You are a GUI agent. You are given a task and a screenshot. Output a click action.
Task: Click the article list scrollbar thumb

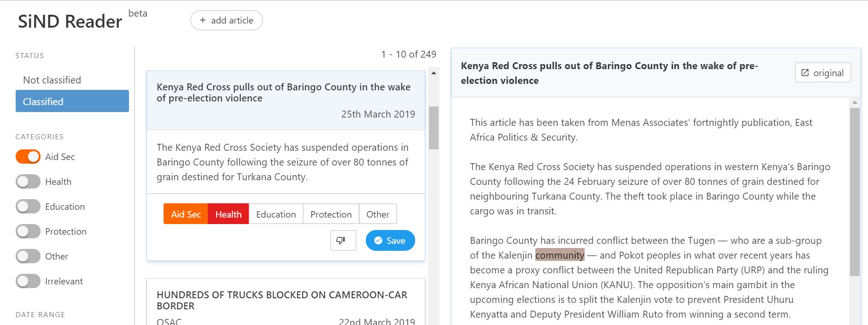pos(434,128)
